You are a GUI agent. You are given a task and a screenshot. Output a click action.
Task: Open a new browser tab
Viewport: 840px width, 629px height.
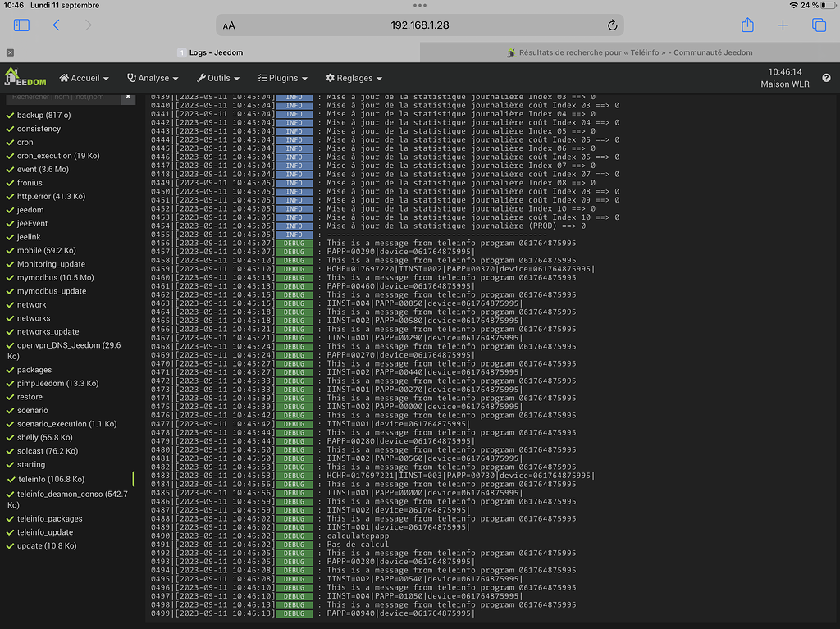(783, 25)
